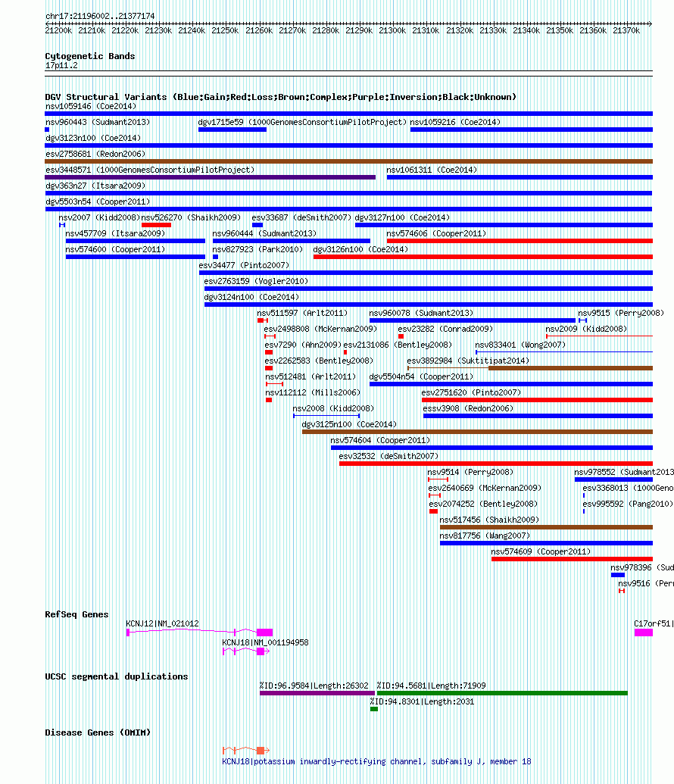Click nsv574604 (Cooper2011) label
This screenshot has width=674, height=784.
click(x=380, y=441)
